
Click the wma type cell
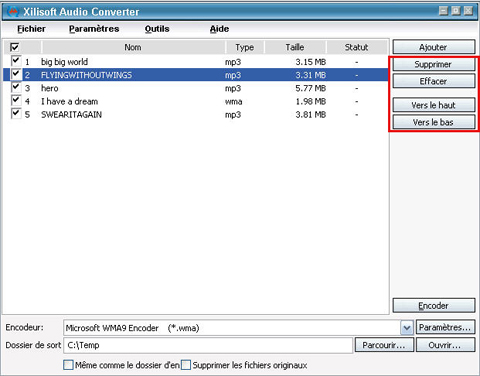pyautogui.click(x=233, y=101)
